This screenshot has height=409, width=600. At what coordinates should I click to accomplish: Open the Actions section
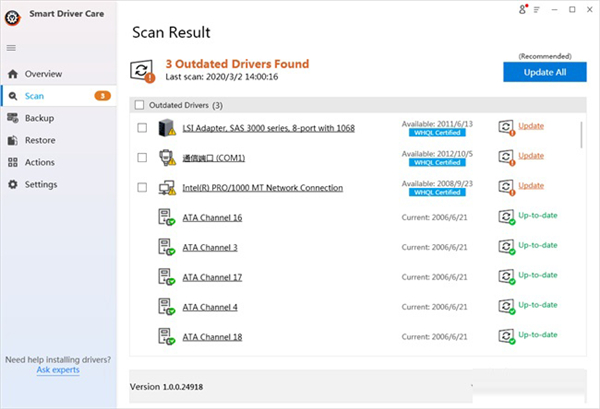(59, 162)
